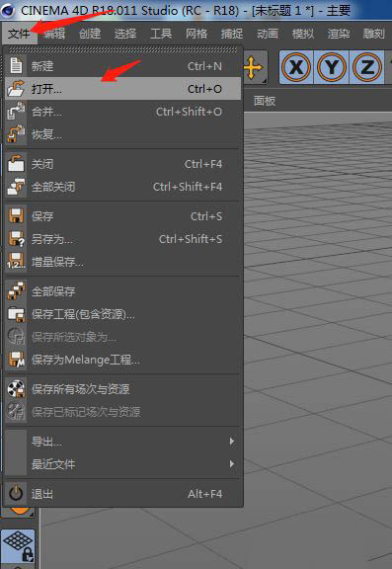Toggle Y axis lock
The image size is (392, 569).
coord(331,67)
